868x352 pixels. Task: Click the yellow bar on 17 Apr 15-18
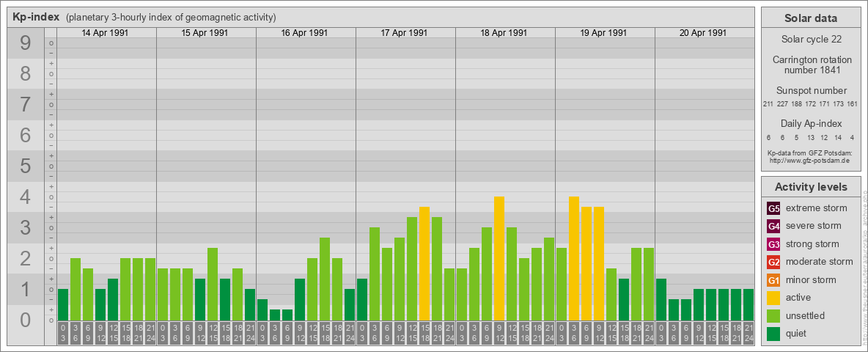(x=424, y=263)
